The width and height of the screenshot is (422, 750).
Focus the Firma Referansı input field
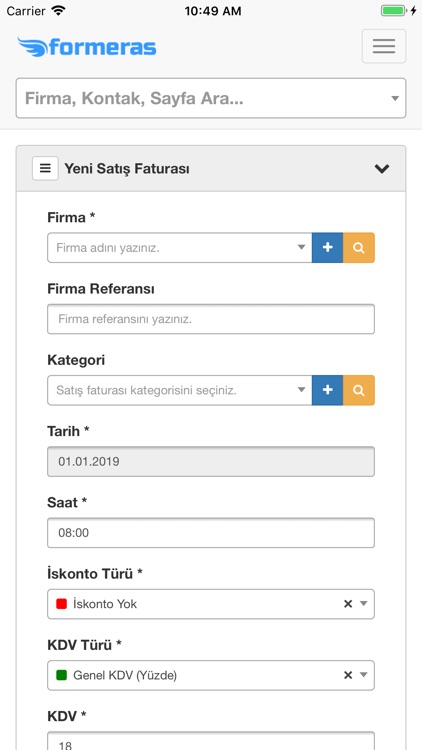(211, 319)
